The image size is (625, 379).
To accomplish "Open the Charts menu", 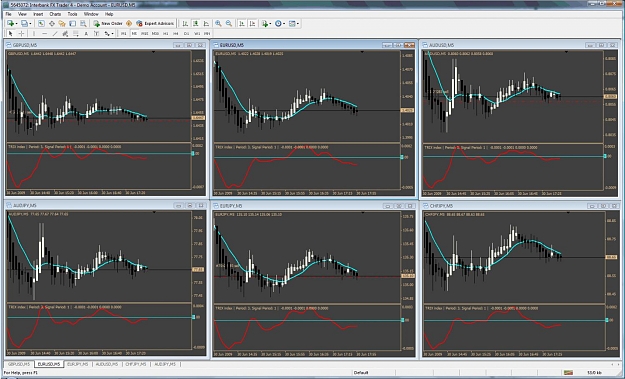I will coord(55,14).
